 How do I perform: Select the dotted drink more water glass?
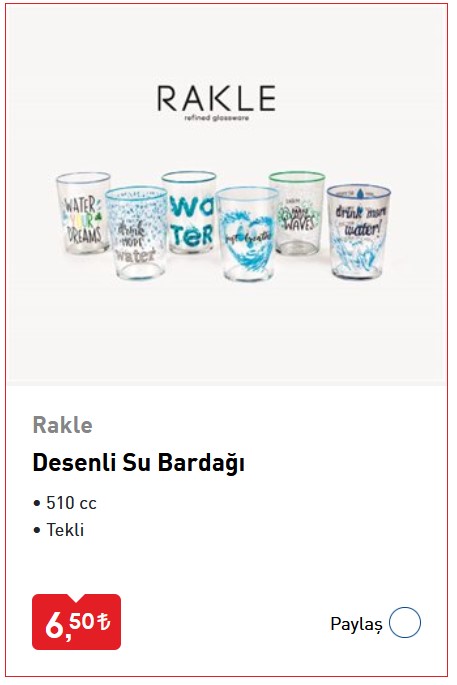tap(136, 233)
